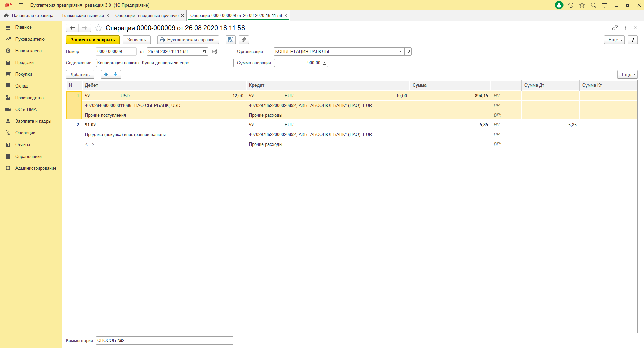Close the Операции, введенные вручную tab

[182, 16]
